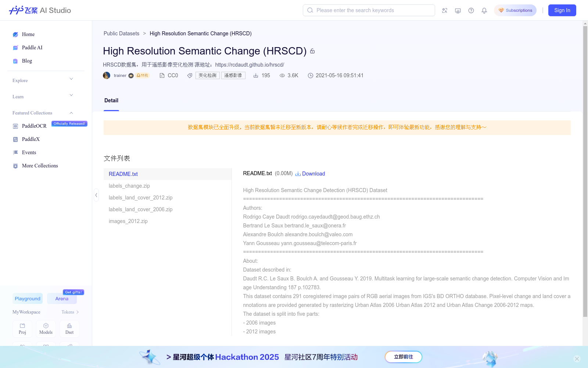The height and width of the screenshot is (368, 588).
Task: Click MyWorkspace label
Action: 26,312
